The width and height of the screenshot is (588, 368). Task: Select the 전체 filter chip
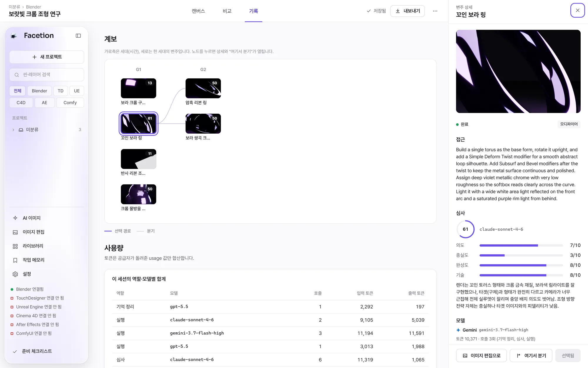(x=18, y=91)
